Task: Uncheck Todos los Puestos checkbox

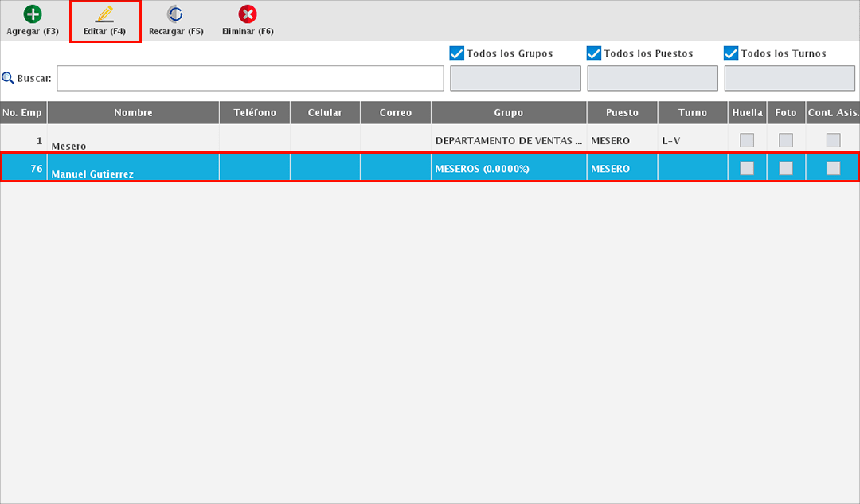Action: click(594, 53)
